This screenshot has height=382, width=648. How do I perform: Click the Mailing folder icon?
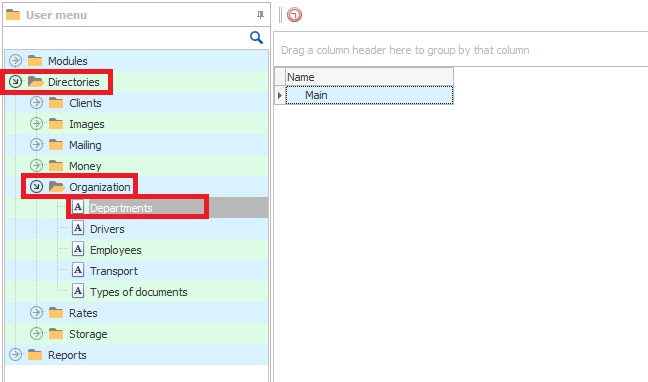(x=56, y=145)
